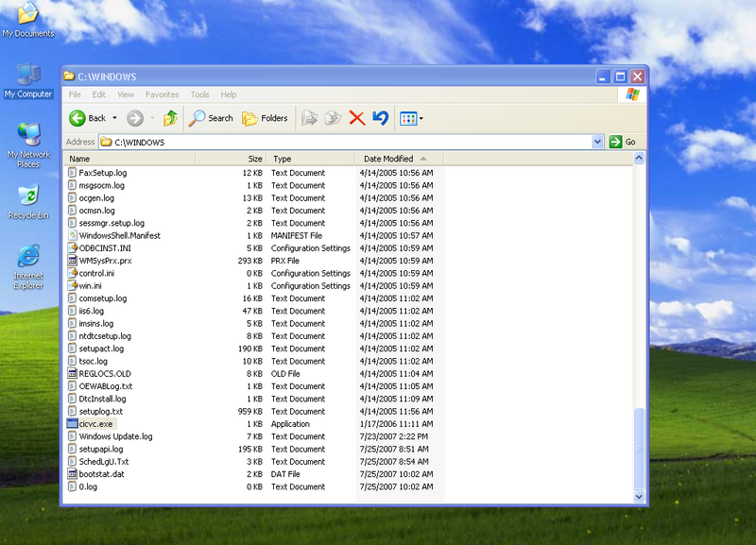Click the scrollbar up arrow
The height and width of the screenshot is (545, 756).
(639, 159)
